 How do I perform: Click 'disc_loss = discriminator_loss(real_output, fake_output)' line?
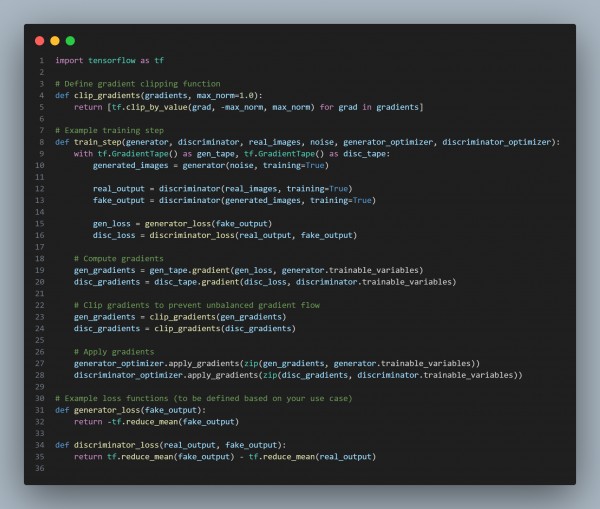[225, 235]
